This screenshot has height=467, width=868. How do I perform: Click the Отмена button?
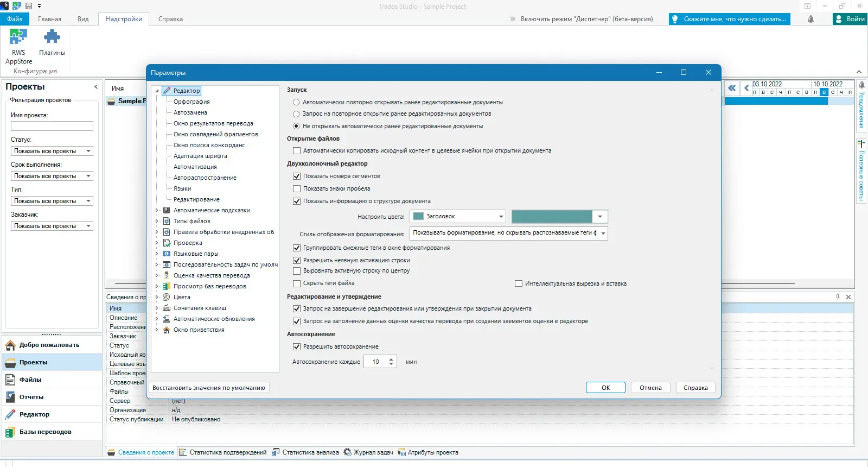tap(650, 388)
